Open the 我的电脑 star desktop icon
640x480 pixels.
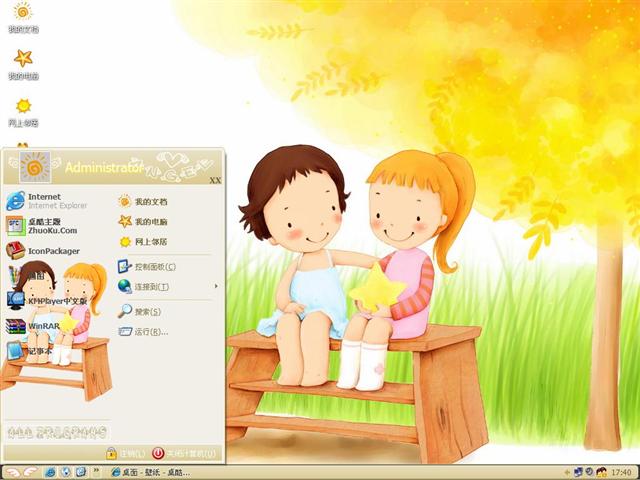23,64
